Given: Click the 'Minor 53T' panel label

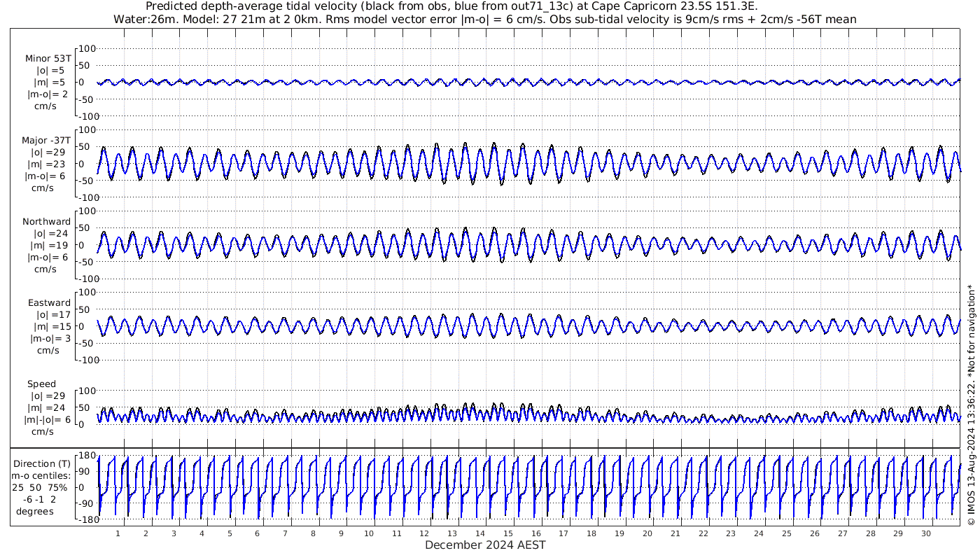Looking at the screenshot, I should [48, 59].
